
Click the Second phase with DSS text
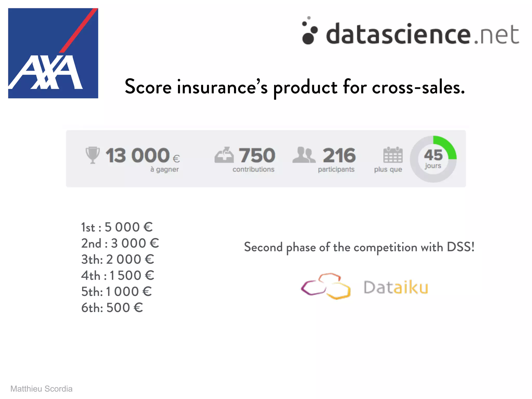point(359,247)
